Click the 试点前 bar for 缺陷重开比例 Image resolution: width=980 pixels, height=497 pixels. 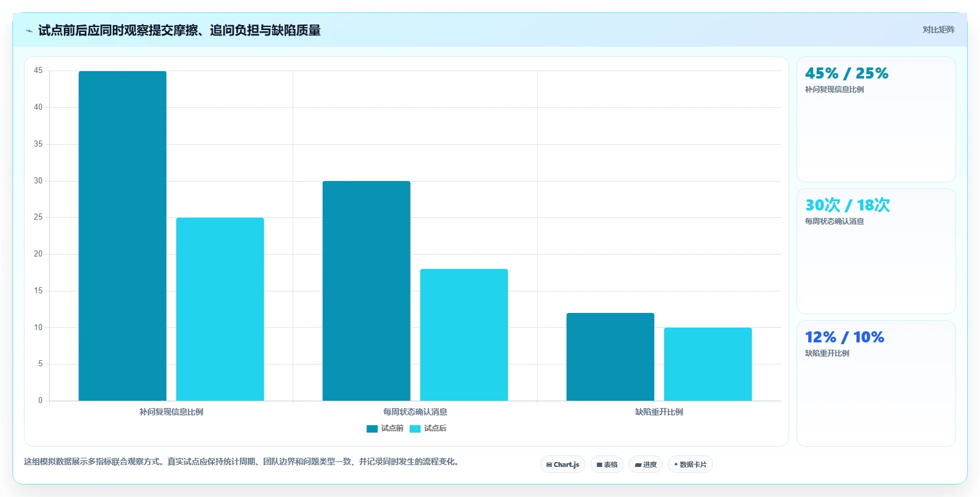click(x=610, y=356)
